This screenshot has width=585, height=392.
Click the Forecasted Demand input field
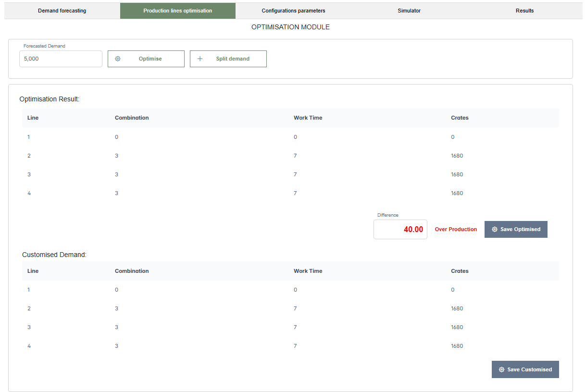(x=61, y=59)
